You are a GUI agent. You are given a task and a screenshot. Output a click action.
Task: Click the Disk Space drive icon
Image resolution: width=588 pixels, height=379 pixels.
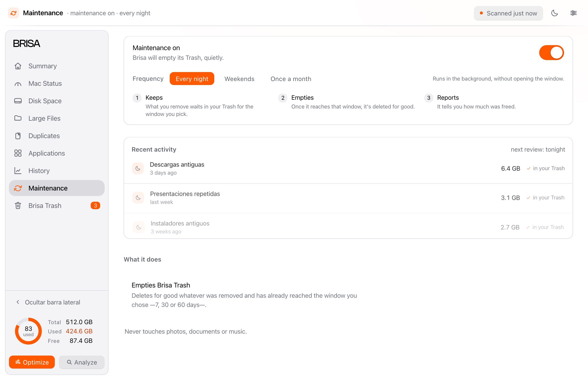[x=18, y=101]
